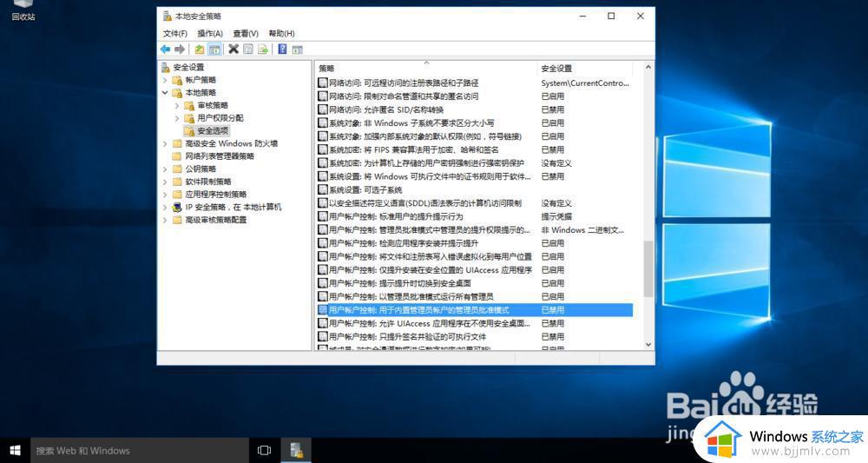Click the 本地安全策略 title bar window icon
Viewport: 868px width, 463px height.
pos(168,16)
